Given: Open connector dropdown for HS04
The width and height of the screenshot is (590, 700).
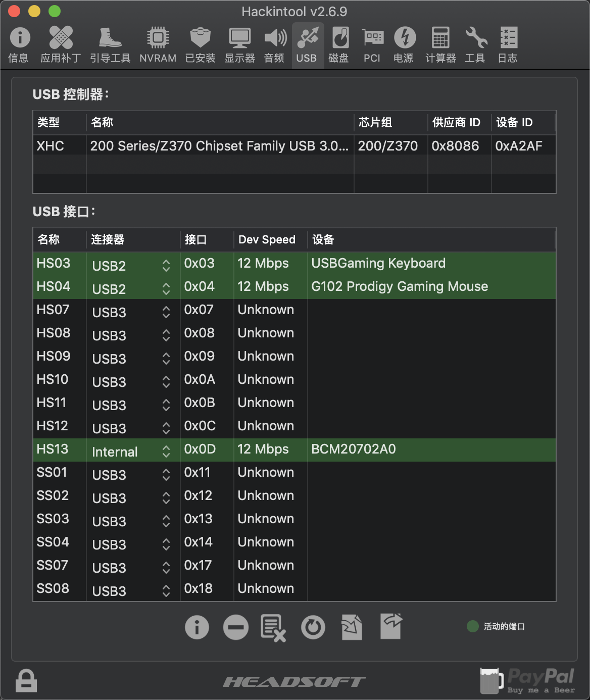Looking at the screenshot, I should (132, 289).
